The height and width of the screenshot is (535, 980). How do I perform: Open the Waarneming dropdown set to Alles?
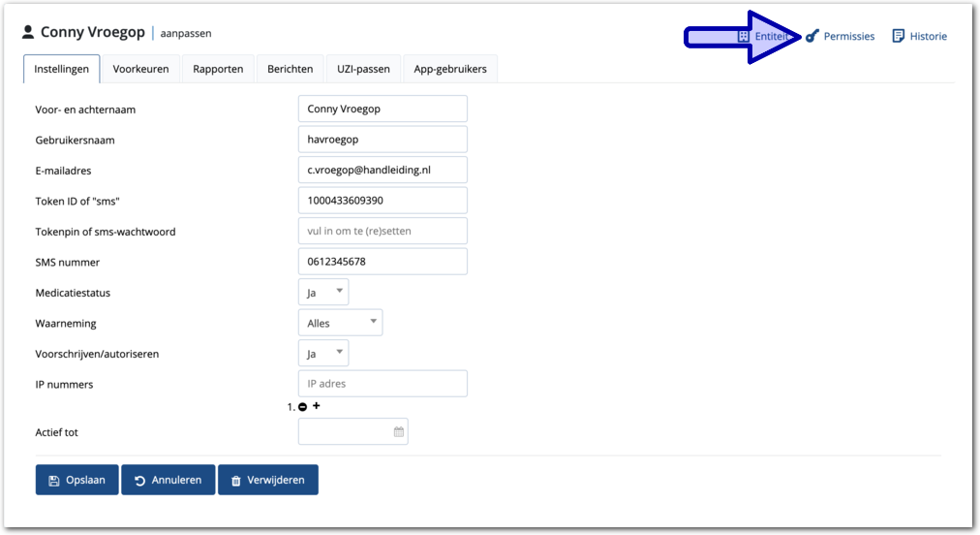(x=340, y=323)
